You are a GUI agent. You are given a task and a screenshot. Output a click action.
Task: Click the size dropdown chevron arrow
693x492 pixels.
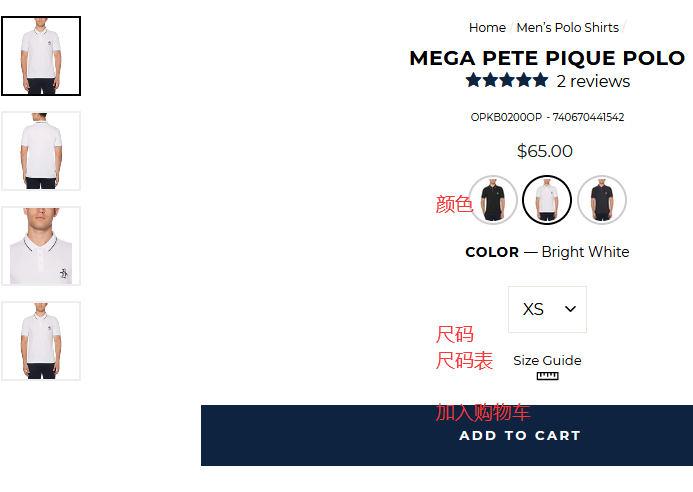(x=570, y=310)
